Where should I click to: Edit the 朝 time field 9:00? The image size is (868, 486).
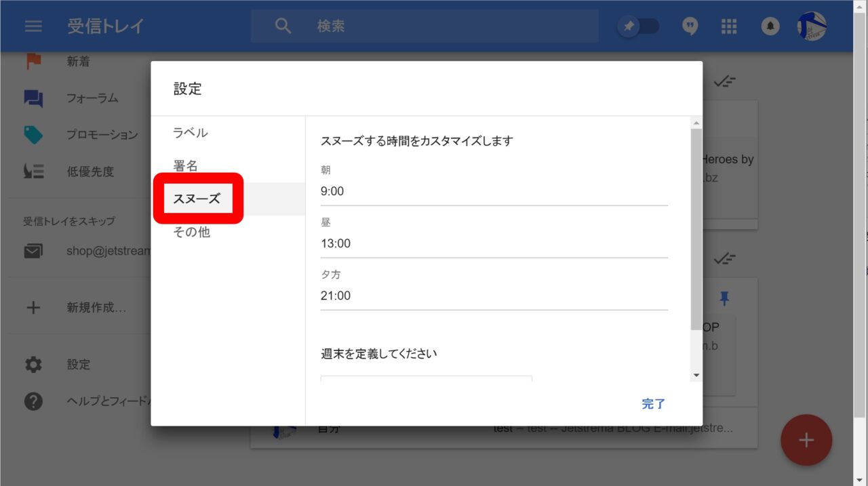point(494,192)
